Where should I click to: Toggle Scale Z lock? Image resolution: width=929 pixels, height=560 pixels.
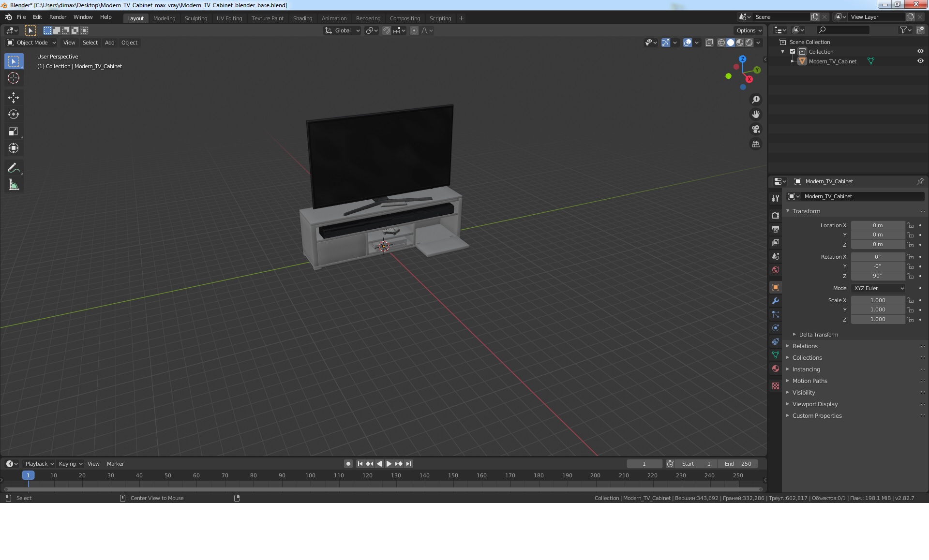tap(910, 320)
